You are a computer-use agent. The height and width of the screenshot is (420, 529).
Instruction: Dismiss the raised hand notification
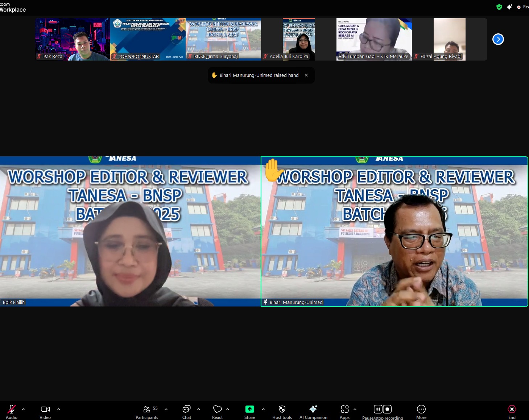click(306, 75)
